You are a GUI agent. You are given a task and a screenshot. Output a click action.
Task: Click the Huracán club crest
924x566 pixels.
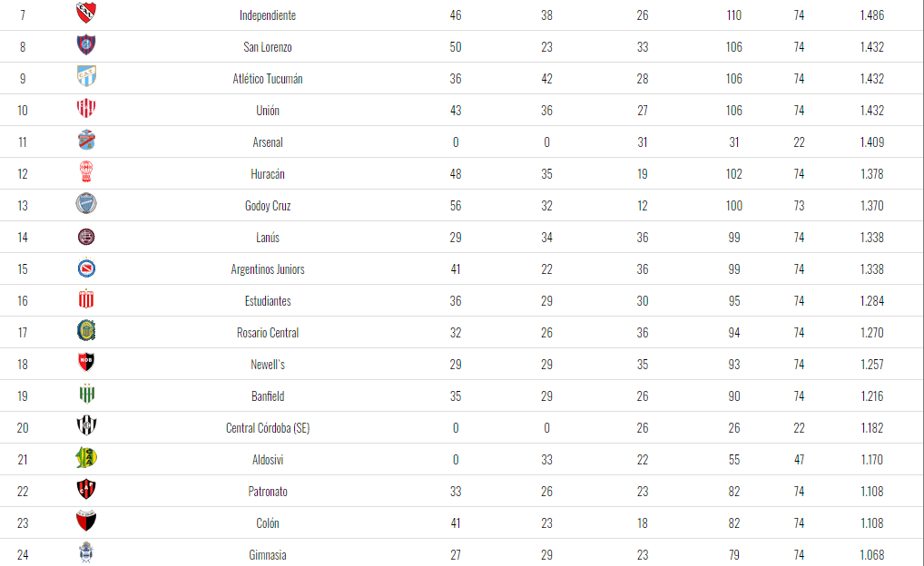point(86,172)
